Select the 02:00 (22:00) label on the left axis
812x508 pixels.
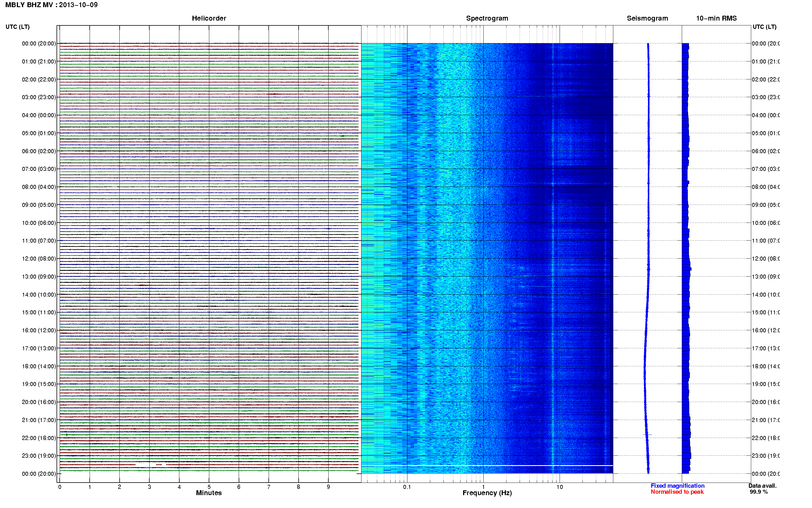point(39,79)
